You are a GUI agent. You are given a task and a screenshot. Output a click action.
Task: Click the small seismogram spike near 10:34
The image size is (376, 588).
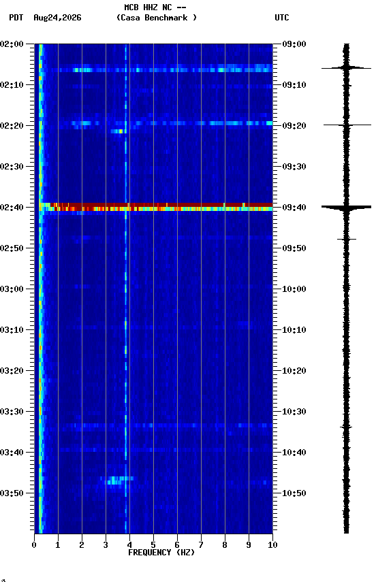(x=346, y=427)
